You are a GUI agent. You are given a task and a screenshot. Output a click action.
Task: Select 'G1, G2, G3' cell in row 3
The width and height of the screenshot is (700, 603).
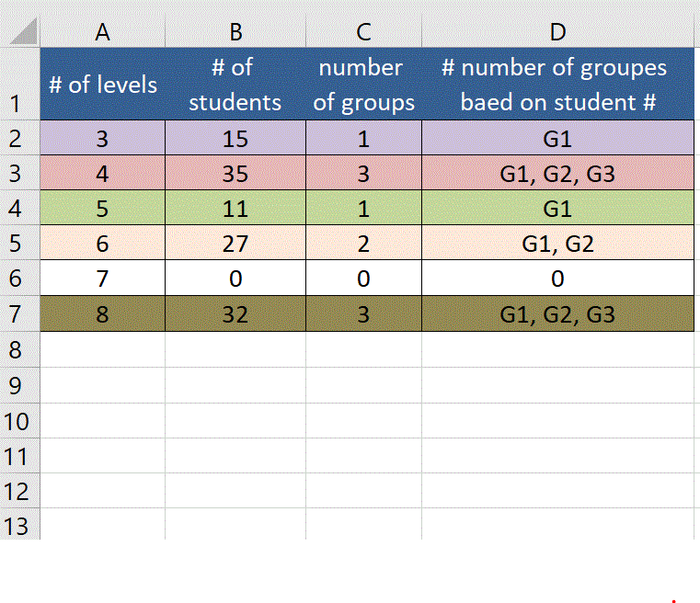tap(558, 173)
